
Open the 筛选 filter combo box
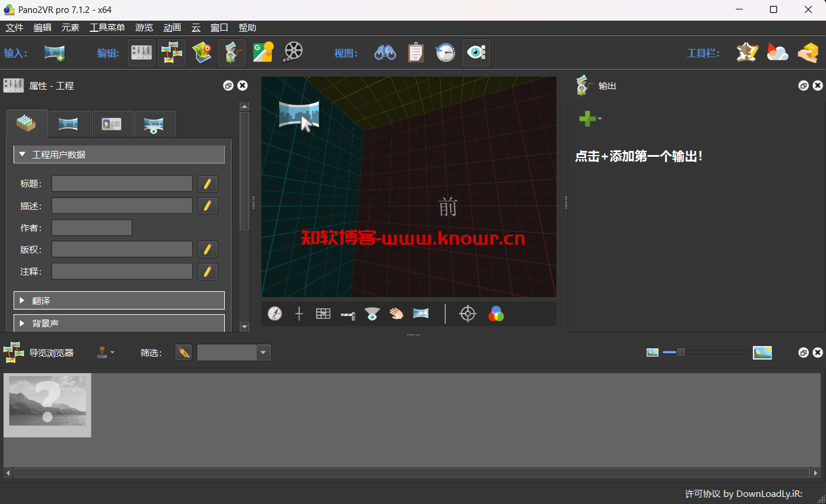point(234,353)
